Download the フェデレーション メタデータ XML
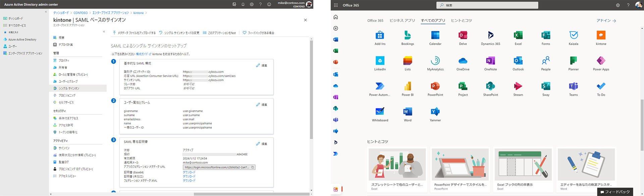Screen dimensions: 644x196 click(x=189, y=181)
